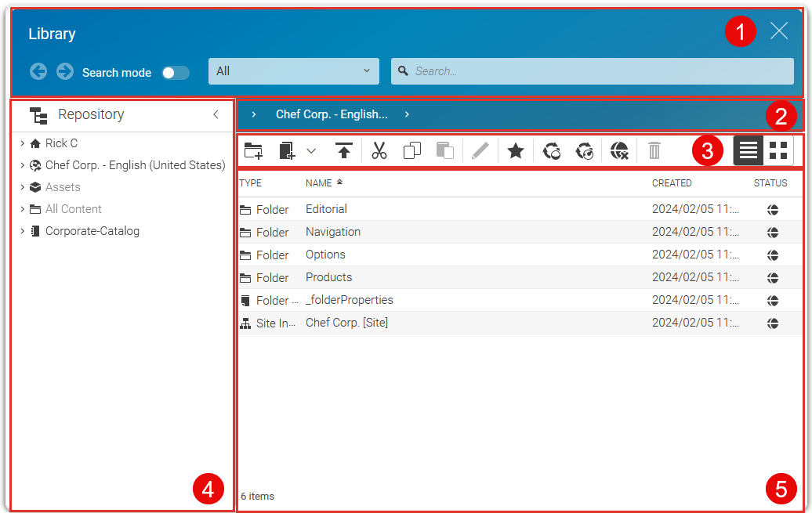812x513 pixels.
Task: Click the copy icon in toolbar
Action: point(412,150)
